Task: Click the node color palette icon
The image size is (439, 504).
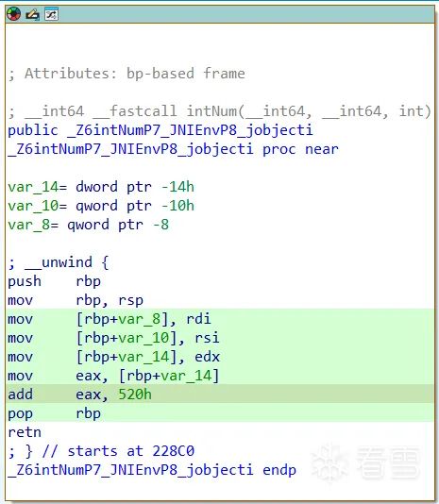Action: pyautogui.click(x=13, y=14)
